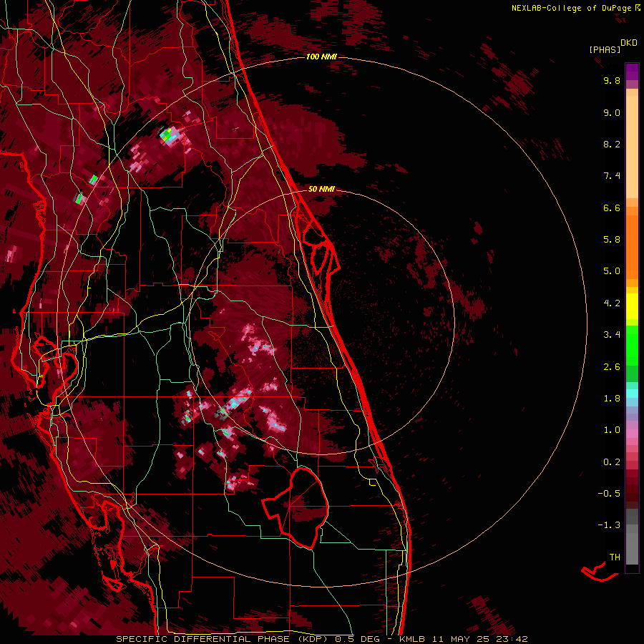The height and width of the screenshot is (644, 644).
Task: Click the SPECIFIC DIFFERENTIAL PHASE (KDP) caption
Action: pyautogui.click(x=223, y=639)
